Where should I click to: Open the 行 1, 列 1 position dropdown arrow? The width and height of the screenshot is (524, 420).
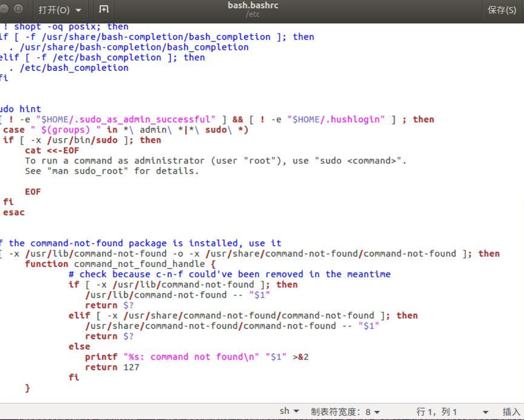tap(486, 412)
